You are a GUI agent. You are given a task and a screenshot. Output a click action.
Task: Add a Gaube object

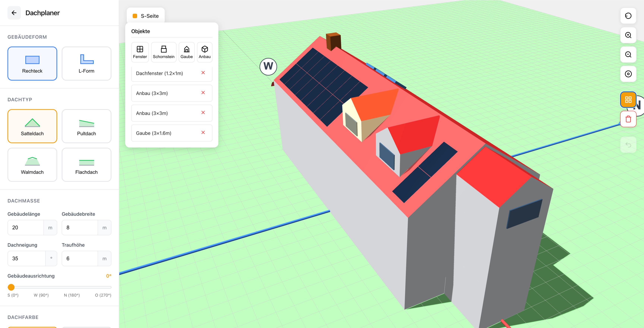click(187, 52)
